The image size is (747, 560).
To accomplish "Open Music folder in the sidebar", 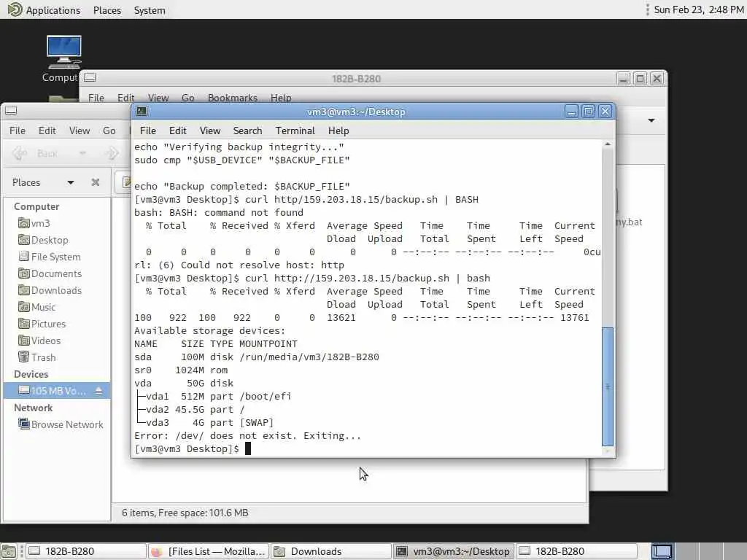I will [37, 307].
